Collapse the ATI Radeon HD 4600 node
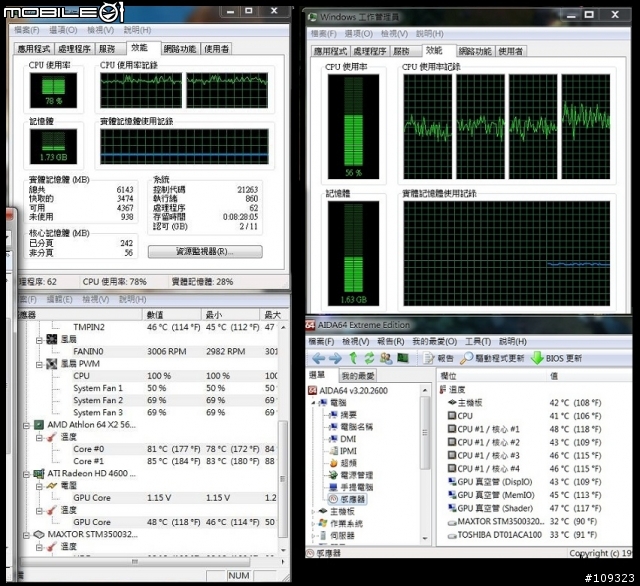The image size is (640, 586). tap(25, 473)
